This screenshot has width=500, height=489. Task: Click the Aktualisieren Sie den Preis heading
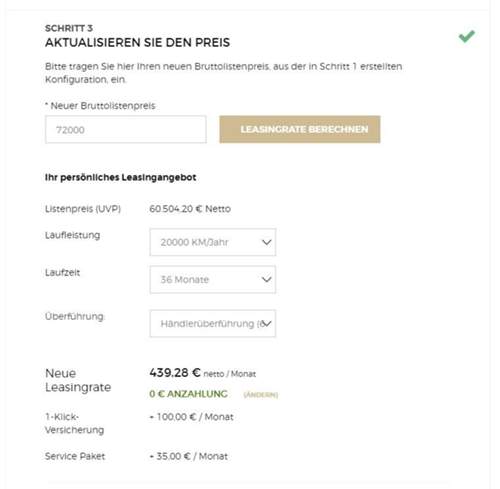[x=137, y=42]
